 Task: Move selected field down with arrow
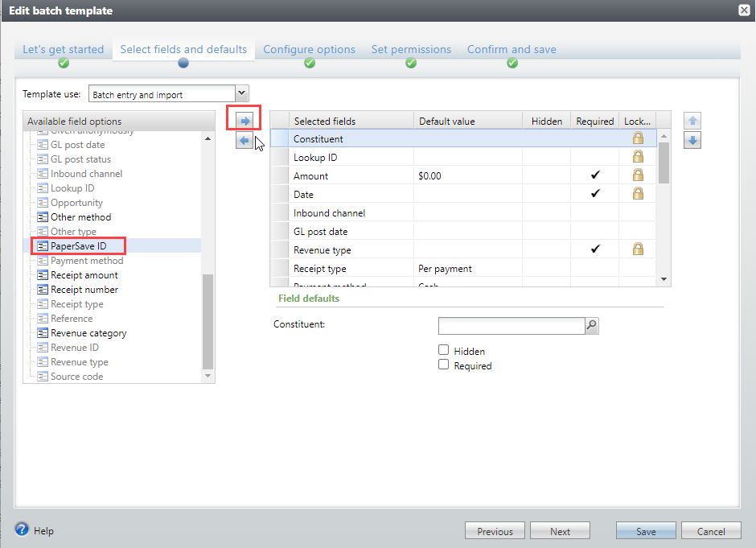click(692, 140)
